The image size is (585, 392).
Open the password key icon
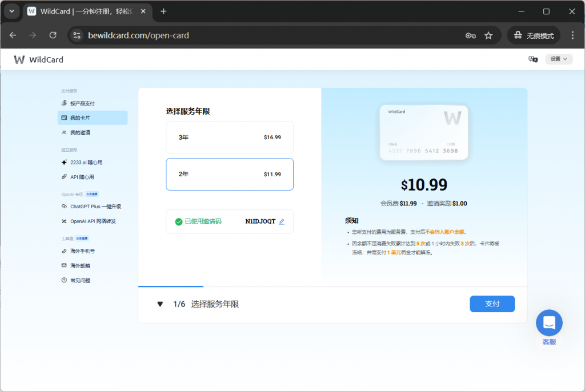(x=471, y=36)
